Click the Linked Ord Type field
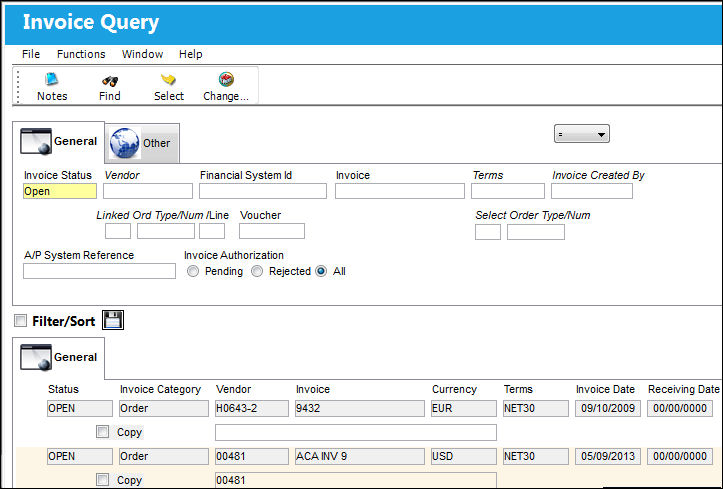The image size is (723, 489). tap(118, 231)
